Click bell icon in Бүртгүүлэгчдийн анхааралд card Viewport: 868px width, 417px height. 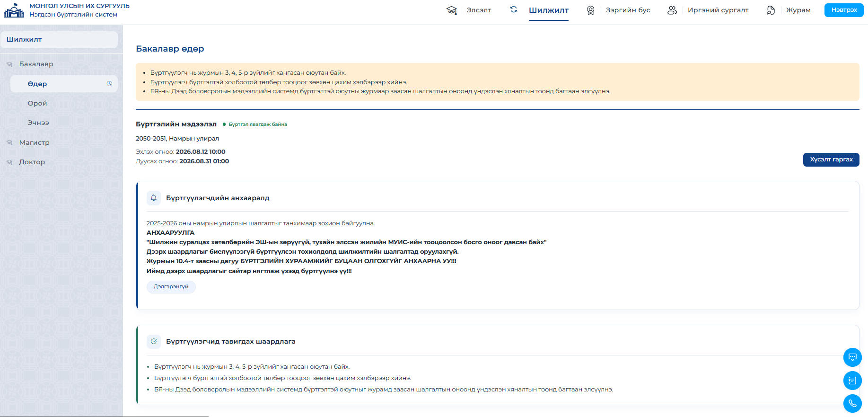click(154, 198)
